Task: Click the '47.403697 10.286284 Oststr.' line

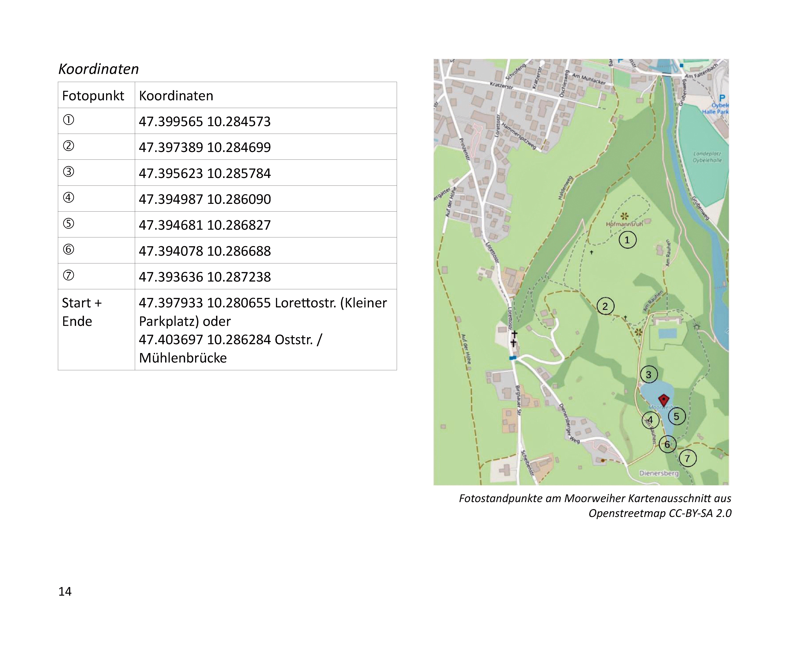Action: (x=231, y=339)
